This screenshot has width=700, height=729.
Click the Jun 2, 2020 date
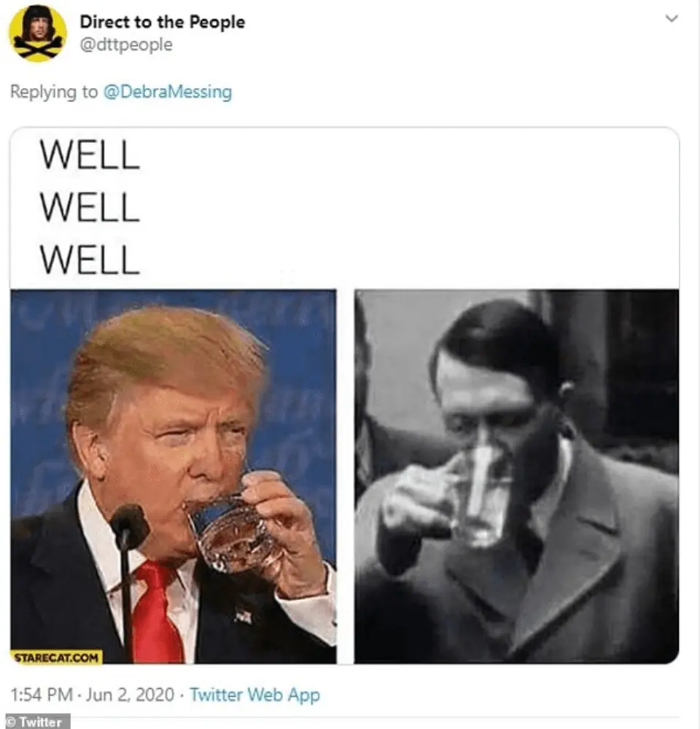pyautogui.click(x=131, y=695)
